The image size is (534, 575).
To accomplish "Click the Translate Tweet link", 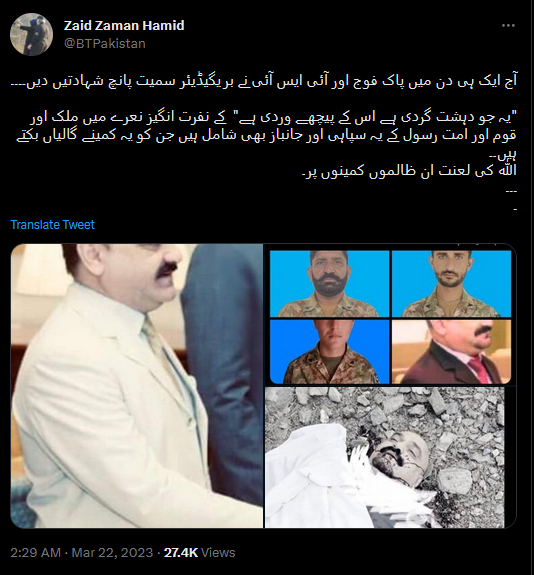I will [52, 224].
